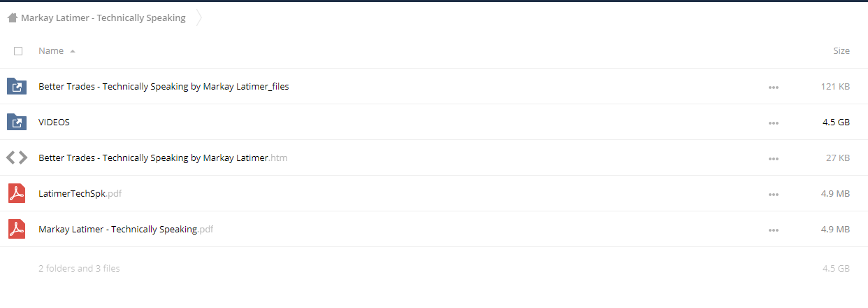Click the Markay Latimer PDF file icon
868x308 pixels.
coord(16,229)
